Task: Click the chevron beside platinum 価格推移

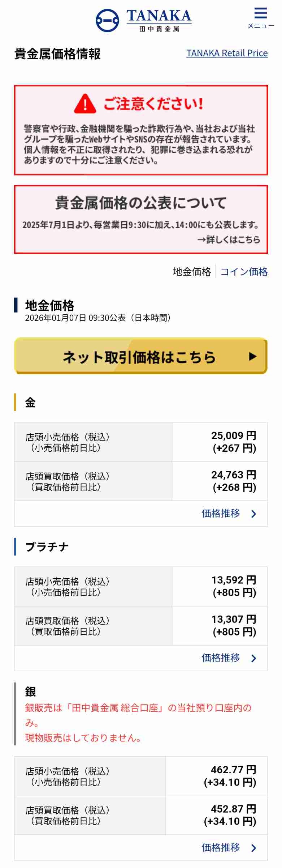Action: pos(253,658)
